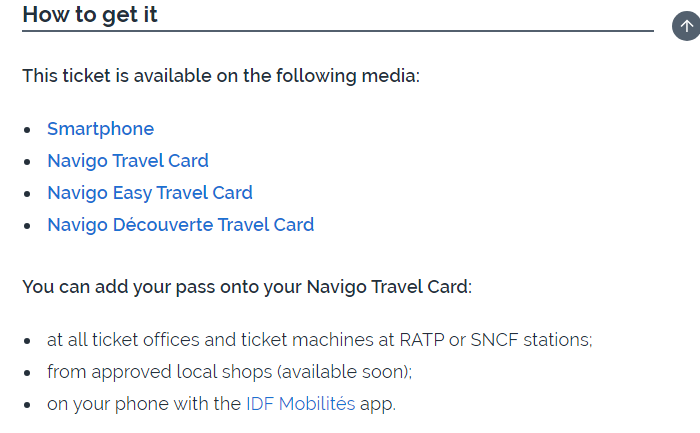Click the bullet before approved local shops

tap(27, 373)
